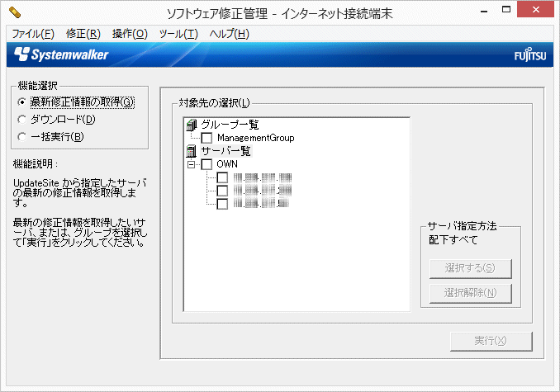Image resolution: width=560 pixels, height=392 pixels.
Task: Open the ファイル(F) menu
Action: click(x=33, y=34)
